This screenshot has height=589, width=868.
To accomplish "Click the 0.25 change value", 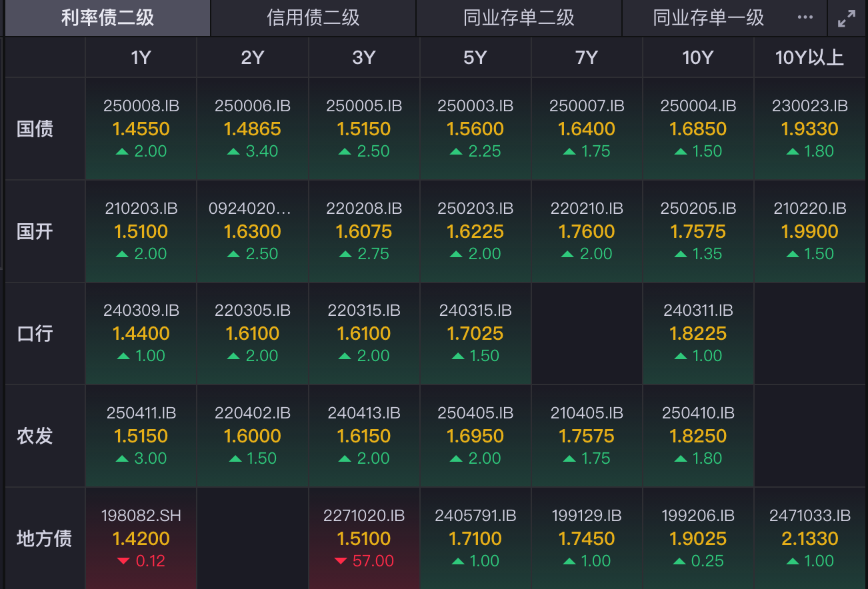I will pos(708,561).
